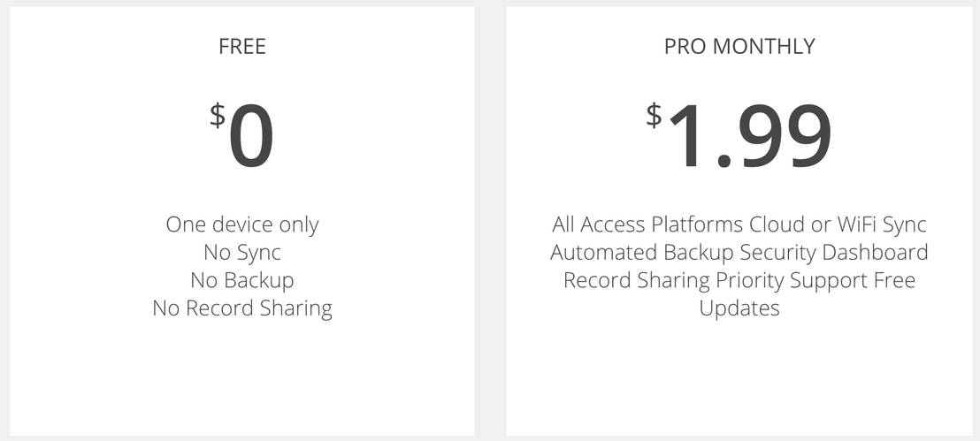The height and width of the screenshot is (441, 980).
Task: Click "Record Sharing" in the Pro plan
Action: pyautogui.click(x=637, y=280)
